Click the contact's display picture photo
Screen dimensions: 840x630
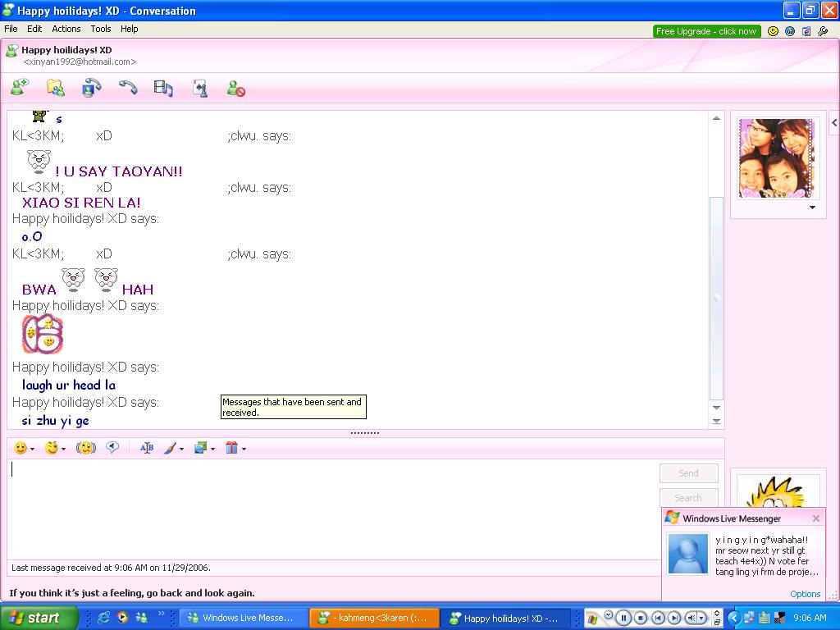point(776,158)
